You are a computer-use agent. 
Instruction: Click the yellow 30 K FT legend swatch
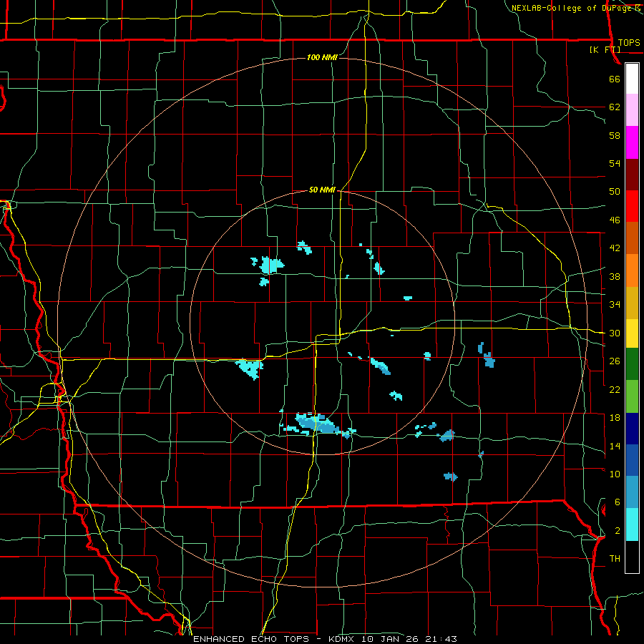click(632, 333)
